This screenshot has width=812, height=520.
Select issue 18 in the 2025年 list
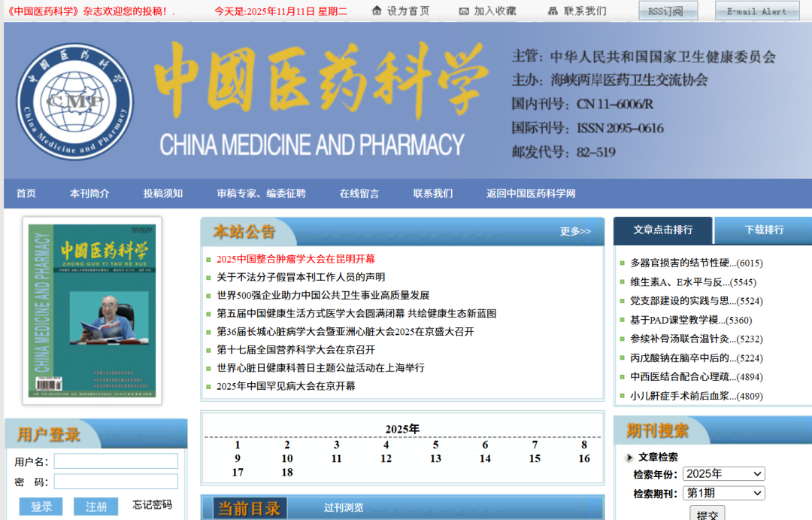pyautogui.click(x=287, y=473)
